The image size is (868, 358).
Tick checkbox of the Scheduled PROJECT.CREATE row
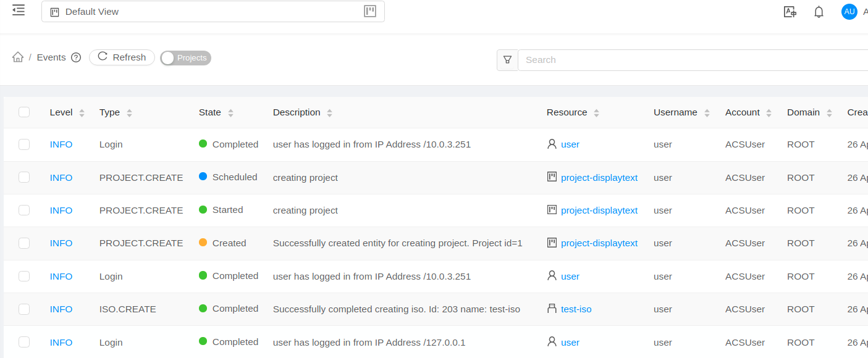pos(24,177)
